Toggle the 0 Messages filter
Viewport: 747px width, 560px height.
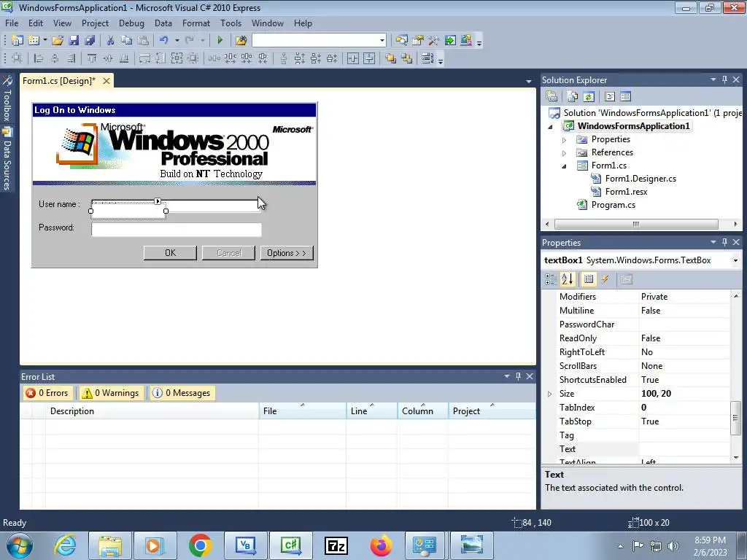tap(182, 393)
